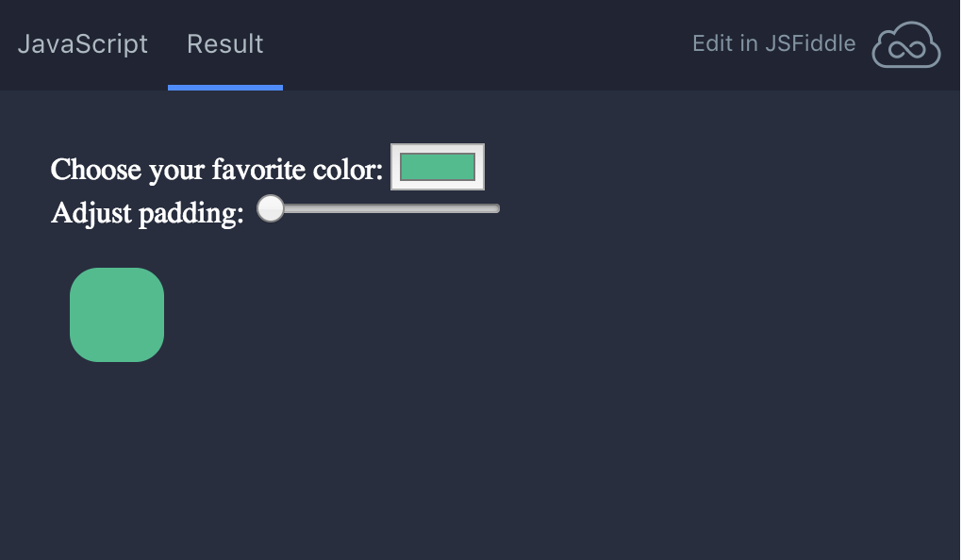This screenshot has width=962, height=560.
Task: Open the favorite color picker swatch
Action: [438, 167]
